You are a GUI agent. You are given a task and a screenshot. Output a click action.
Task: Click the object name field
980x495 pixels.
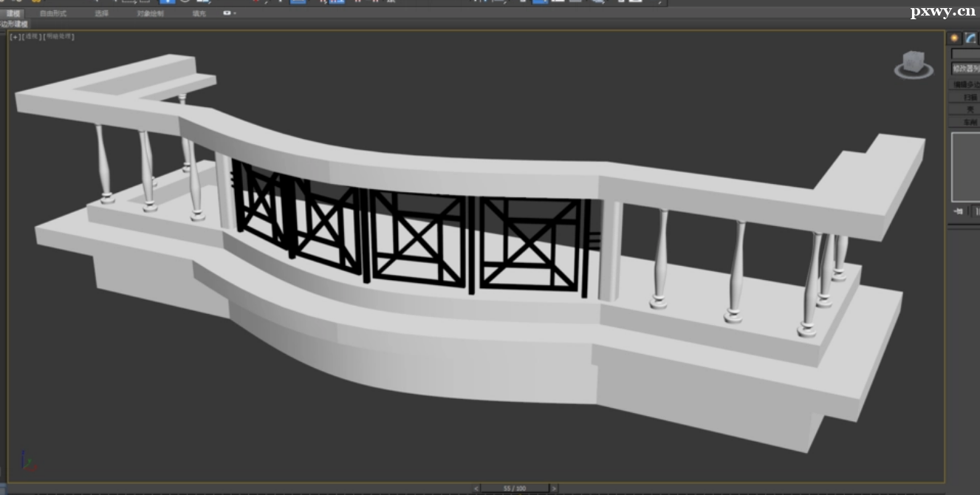(965, 54)
